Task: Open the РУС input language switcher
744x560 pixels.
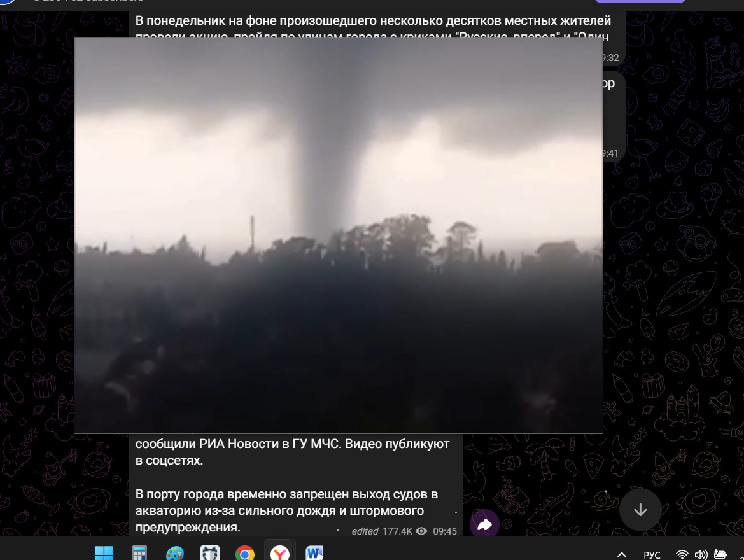Action: pos(652,554)
